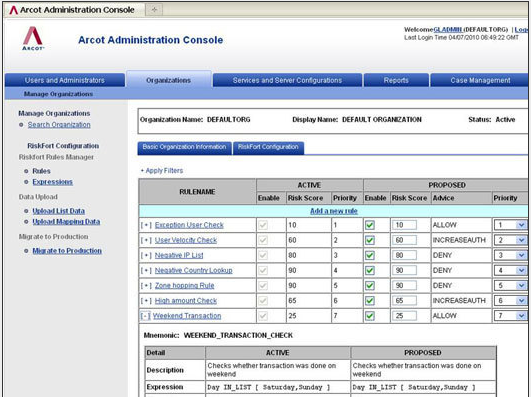Click proposed risk score field for User Velocity Check

(x=404, y=240)
